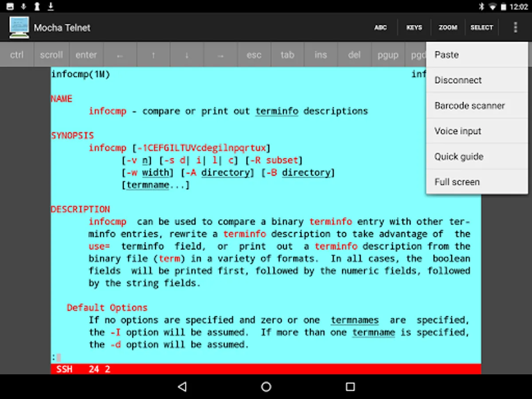This screenshot has height=399, width=532.
Task: Choose Paste from the menu
Action: [x=477, y=55]
